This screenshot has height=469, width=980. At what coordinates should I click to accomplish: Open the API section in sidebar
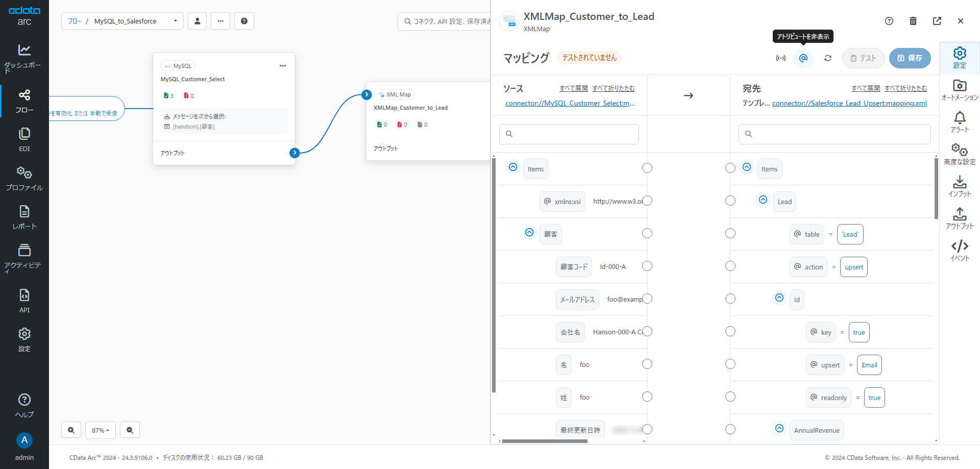[x=24, y=301]
